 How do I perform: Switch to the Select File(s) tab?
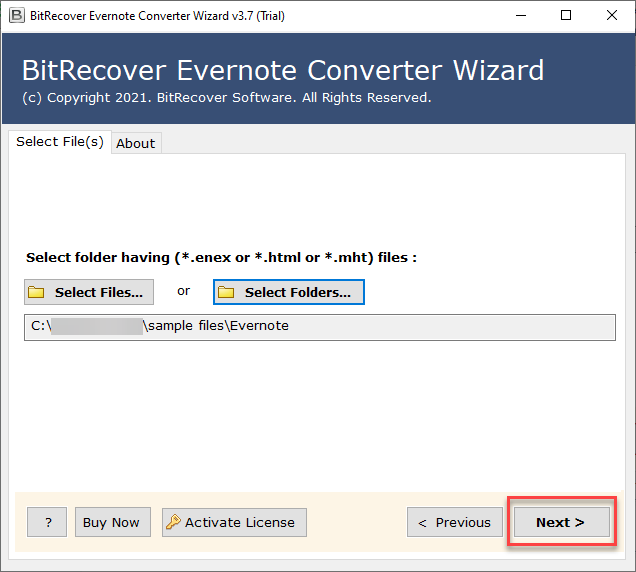coord(60,142)
